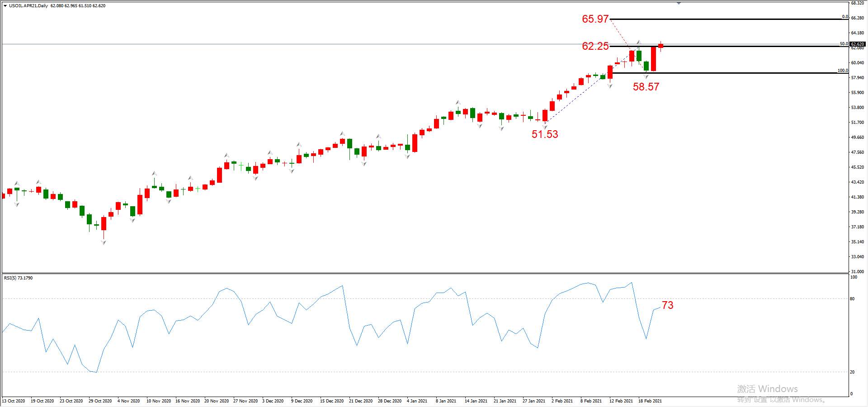868x407 pixels.
Task: Select the red 51.53 text label
Action: [x=544, y=134]
